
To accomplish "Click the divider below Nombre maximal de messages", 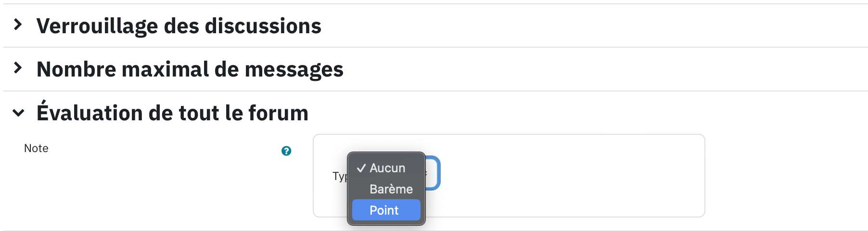I will (x=435, y=91).
